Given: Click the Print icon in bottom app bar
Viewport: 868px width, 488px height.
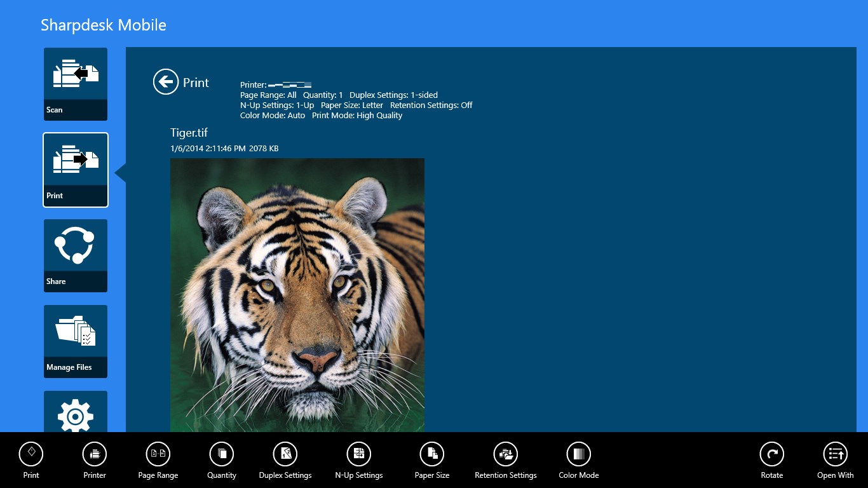Looking at the screenshot, I should pos(31,454).
